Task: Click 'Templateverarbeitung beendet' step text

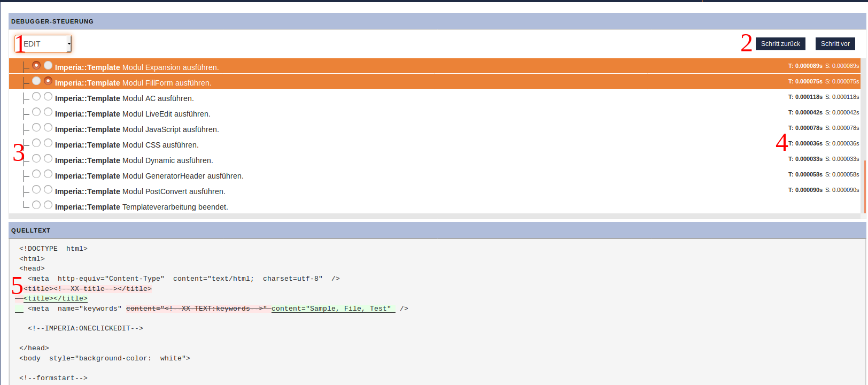Action: tap(175, 207)
